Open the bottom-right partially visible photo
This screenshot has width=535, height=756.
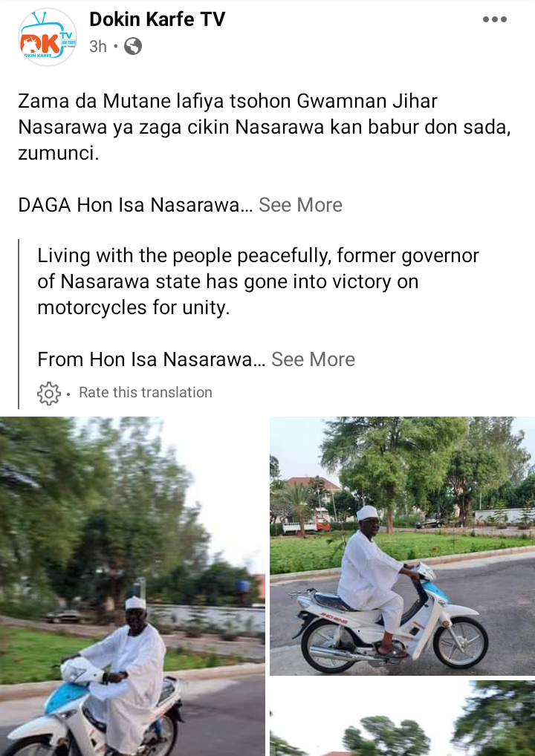tap(402, 718)
